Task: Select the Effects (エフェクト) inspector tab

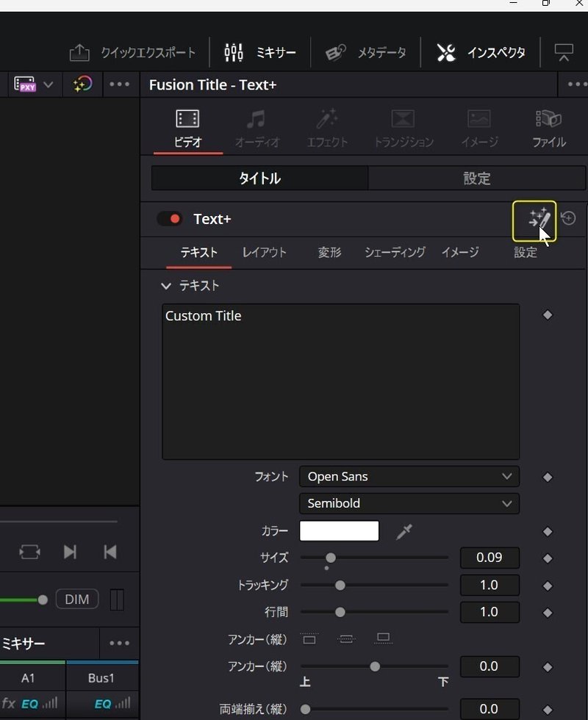Action: (327, 129)
